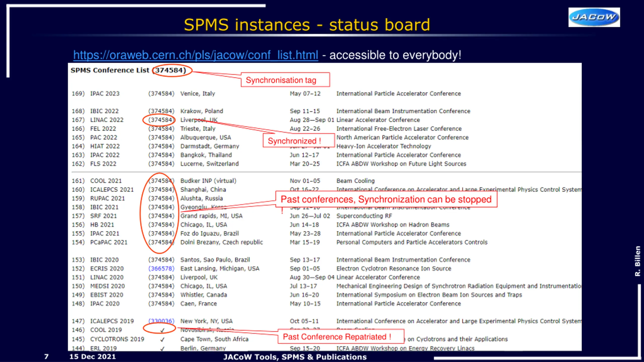644x362 pixels.
Task: Click location 'East Lansing, Michigan, USA'
Action: click(x=220, y=268)
